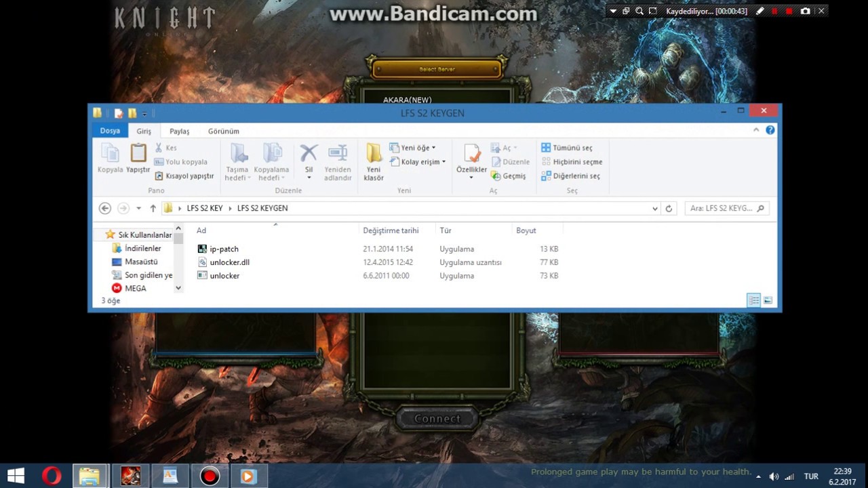The image size is (868, 488).
Task: Select AKARA(NEW) server in game
Action: click(x=407, y=100)
